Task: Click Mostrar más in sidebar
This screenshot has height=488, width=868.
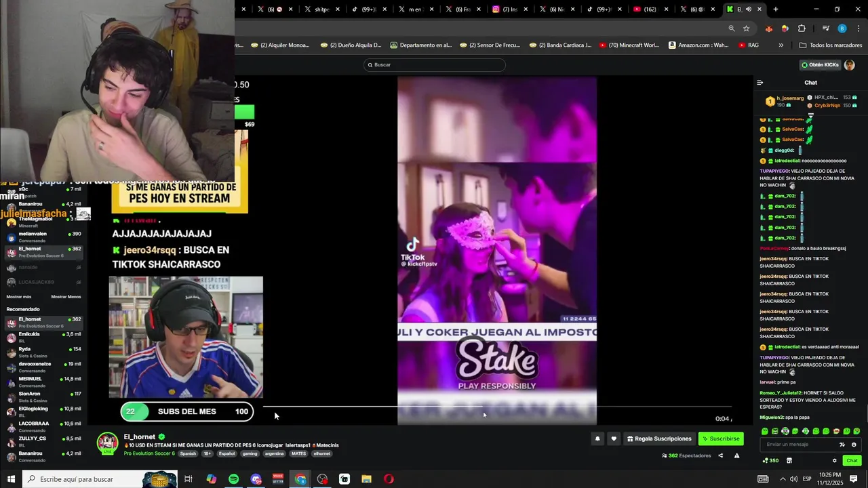Action: [x=19, y=297]
